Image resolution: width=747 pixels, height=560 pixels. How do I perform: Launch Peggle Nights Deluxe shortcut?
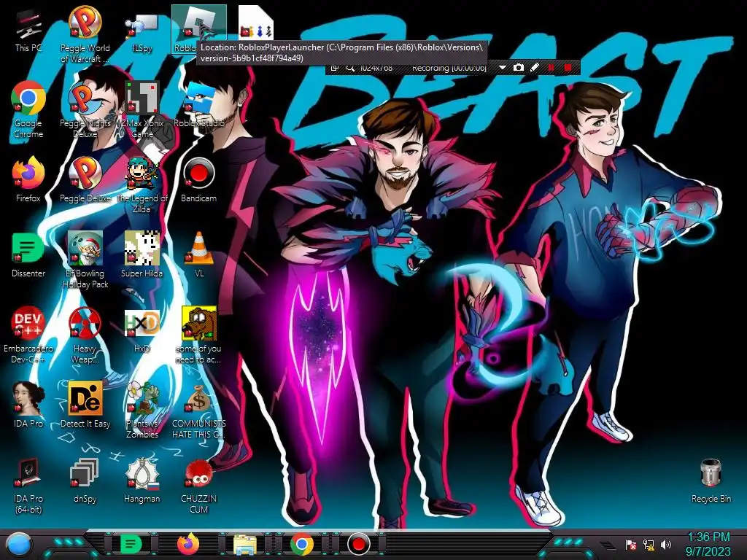pyautogui.click(x=85, y=109)
